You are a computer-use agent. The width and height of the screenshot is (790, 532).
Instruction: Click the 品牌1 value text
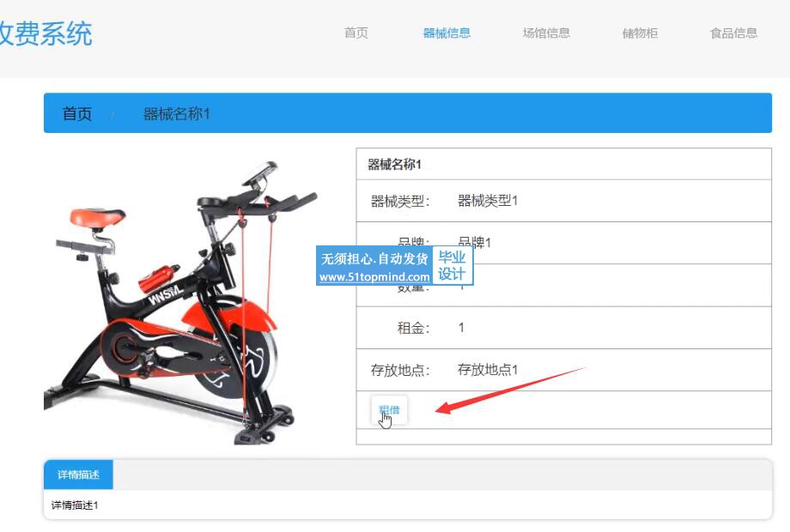click(474, 243)
